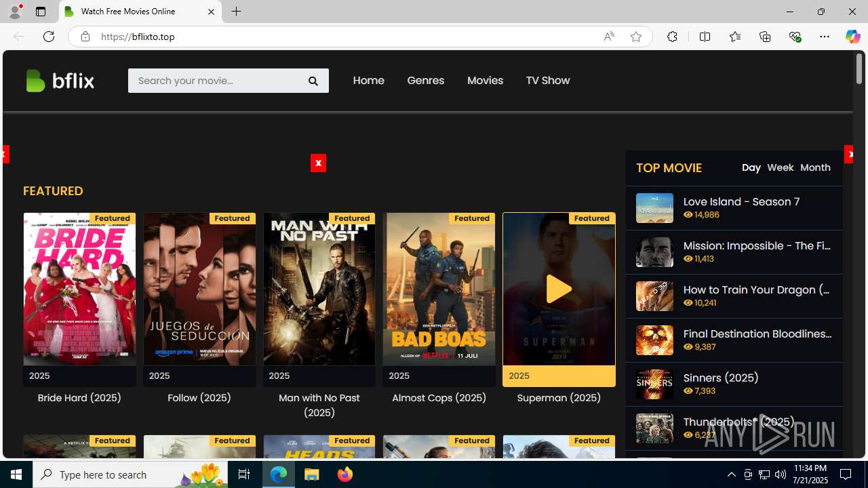Screen dimensions: 868x488
Task: Open Browser essentials icon
Action: (795, 37)
